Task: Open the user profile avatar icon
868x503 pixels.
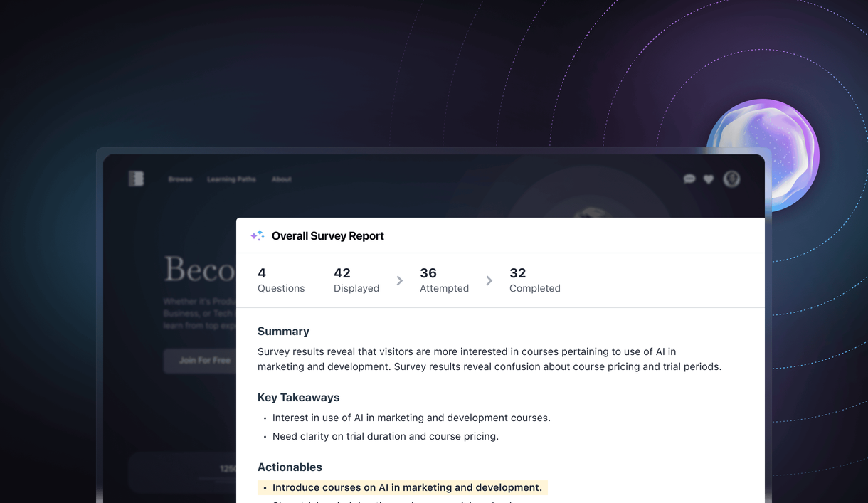Action: (x=731, y=179)
